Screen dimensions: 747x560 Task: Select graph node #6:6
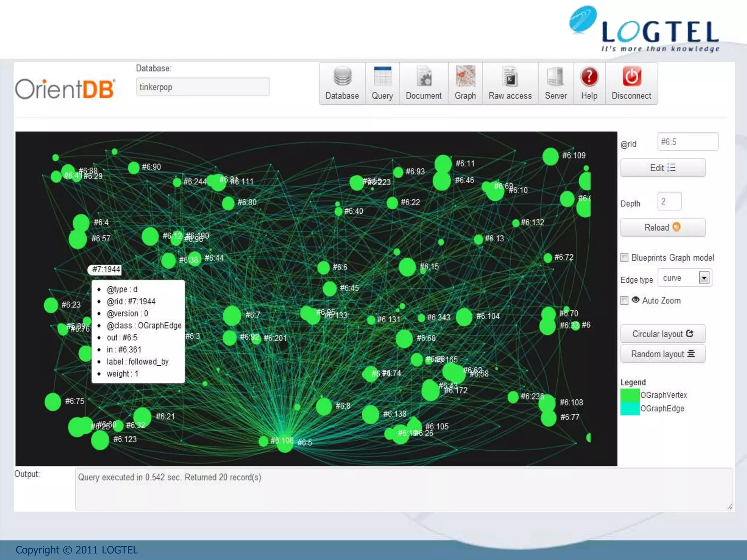pos(323,268)
